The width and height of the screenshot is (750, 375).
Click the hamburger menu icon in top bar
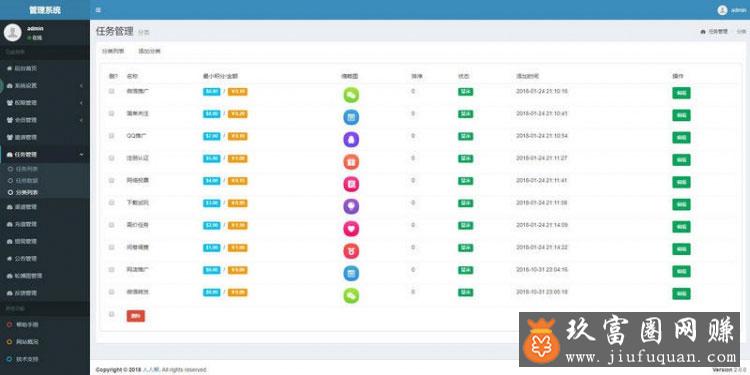(98, 10)
